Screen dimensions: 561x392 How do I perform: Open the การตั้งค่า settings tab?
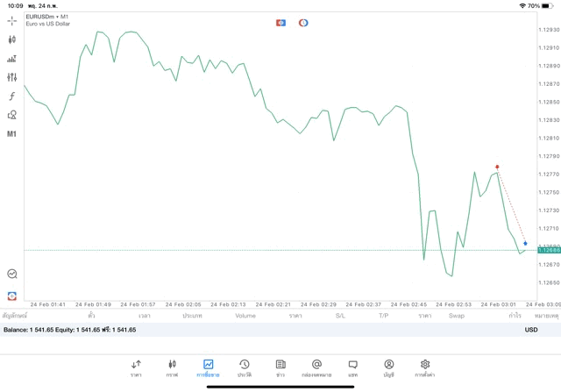(425, 368)
